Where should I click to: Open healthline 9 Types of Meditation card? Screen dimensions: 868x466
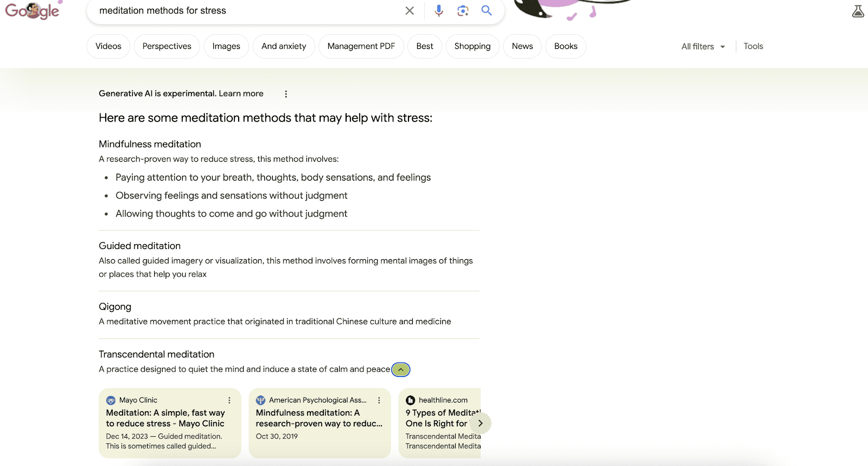439,423
